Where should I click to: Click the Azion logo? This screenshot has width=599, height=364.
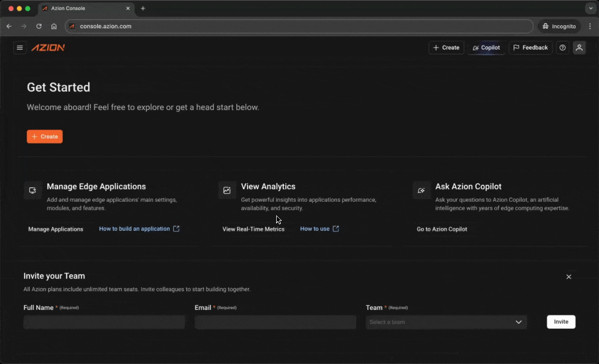point(48,48)
